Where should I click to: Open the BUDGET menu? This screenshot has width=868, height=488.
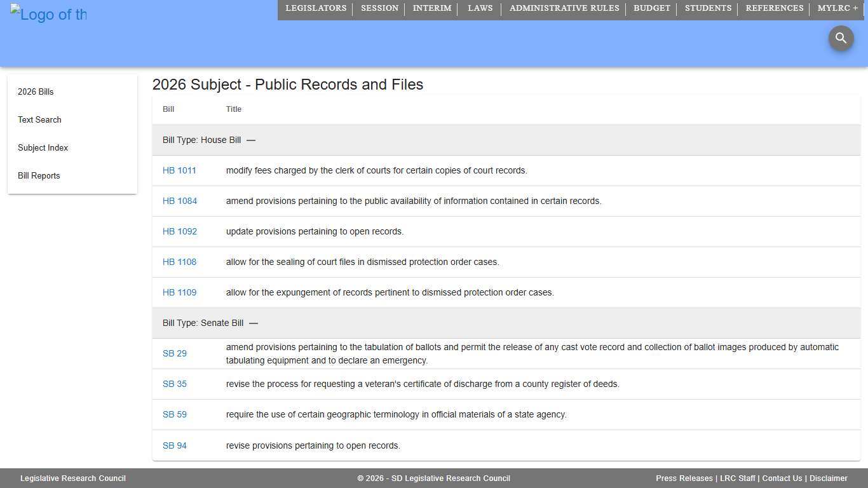(x=651, y=8)
